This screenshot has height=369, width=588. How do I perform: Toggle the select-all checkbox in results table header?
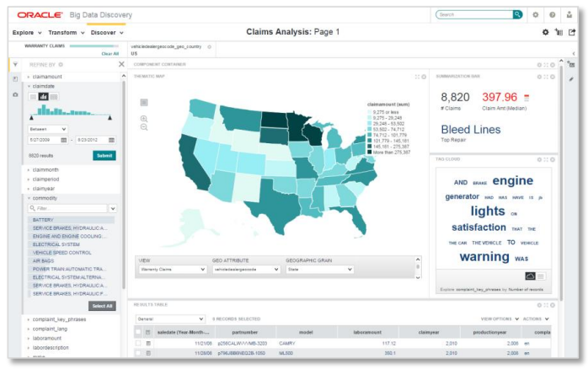(x=138, y=332)
